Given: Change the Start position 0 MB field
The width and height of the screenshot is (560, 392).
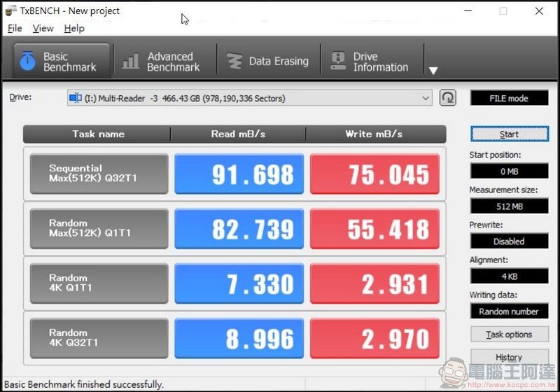Looking at the screenshot, I should [510, 171].
